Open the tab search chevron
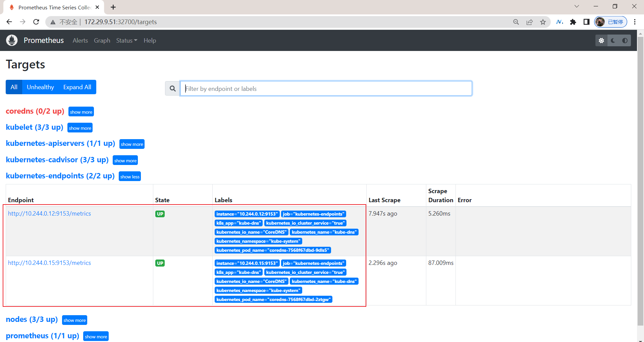644x342 pixels. point(577,6)
